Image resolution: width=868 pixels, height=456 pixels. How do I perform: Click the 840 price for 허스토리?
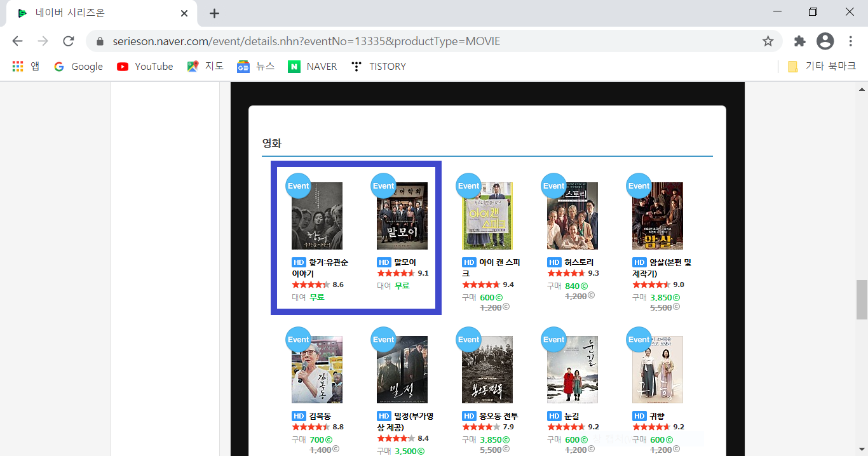[x=576, y=286]
